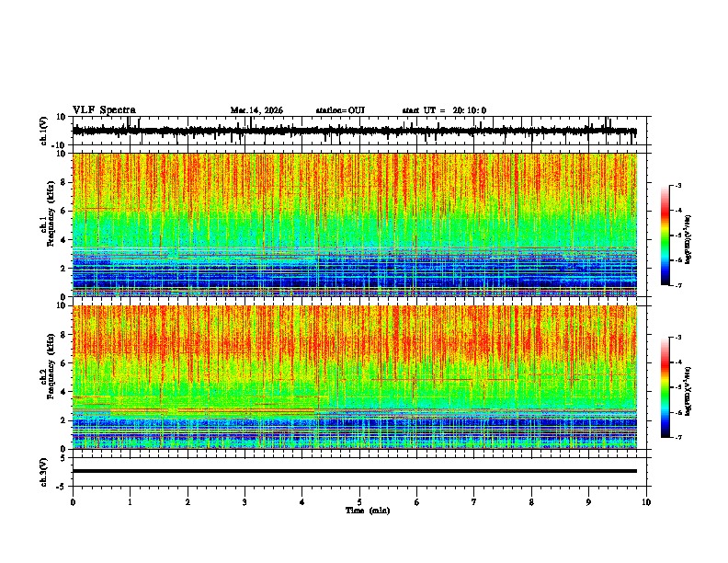Click inside the ch.2 spectrogram plot
Screen dimensions: 728x563
click(x=355, y=377)
